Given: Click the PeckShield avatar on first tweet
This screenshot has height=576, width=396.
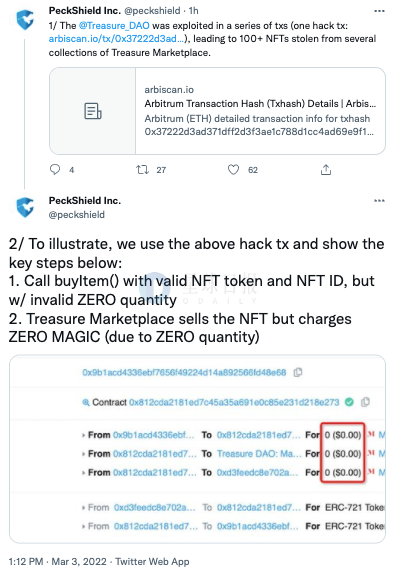Looking at the screenshot, I should coord(25,19).
